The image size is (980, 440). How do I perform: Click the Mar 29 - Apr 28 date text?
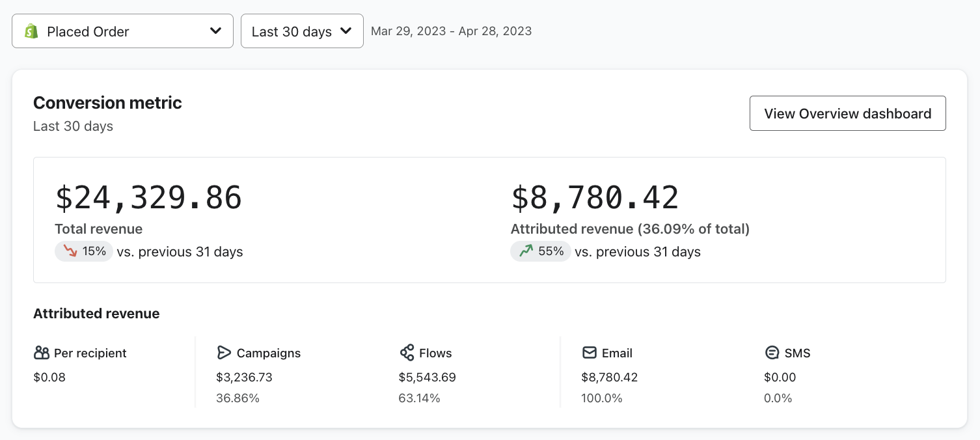pyautogui.click(x=451, y=31)
